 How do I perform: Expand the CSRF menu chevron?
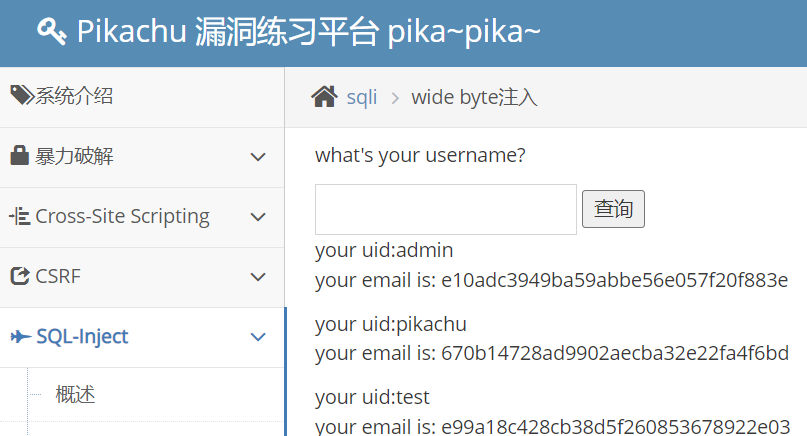pos(258,277)
